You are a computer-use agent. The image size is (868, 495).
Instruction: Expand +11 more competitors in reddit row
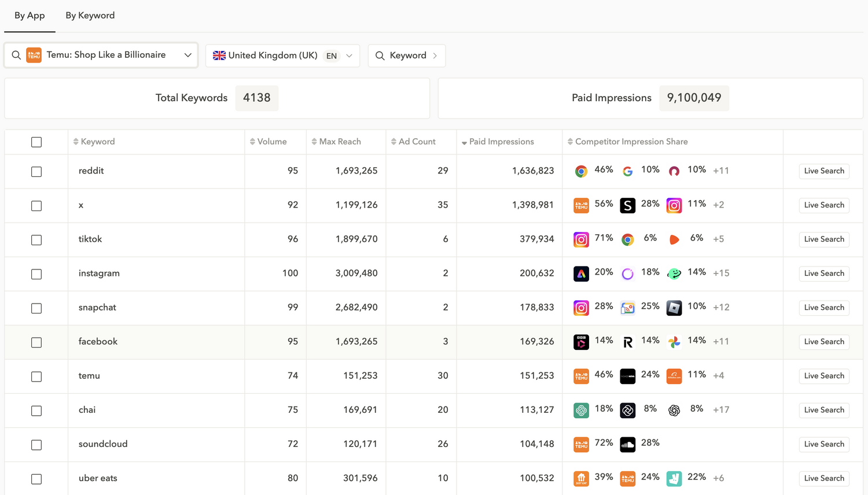tap(721, 171)
